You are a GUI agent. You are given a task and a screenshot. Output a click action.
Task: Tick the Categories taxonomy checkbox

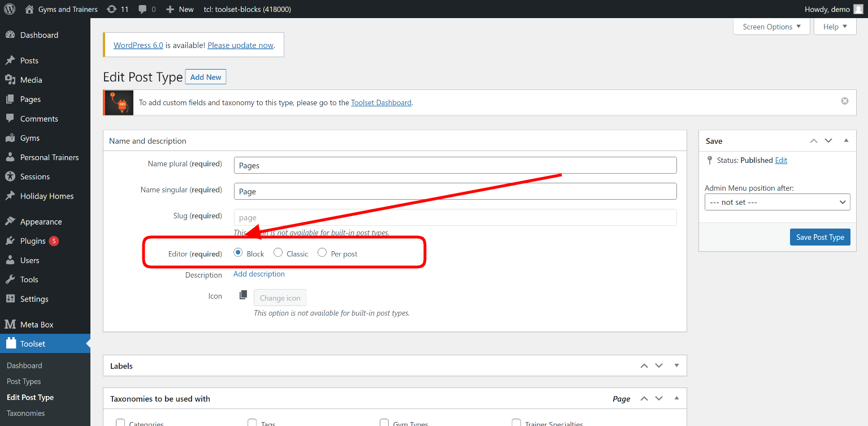[x=120, y=423]
